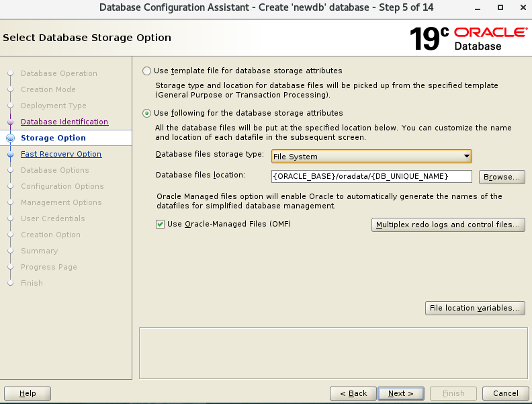The width and height of the screenshot is (532, 404).
Task: Click the Oracle 19c Database logo
Action: [469, 39]
